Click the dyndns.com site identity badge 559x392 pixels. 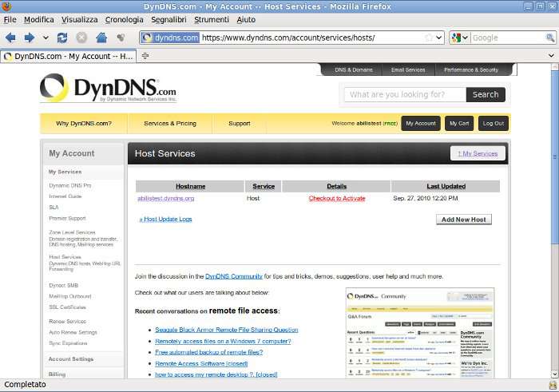coord(170,38)
